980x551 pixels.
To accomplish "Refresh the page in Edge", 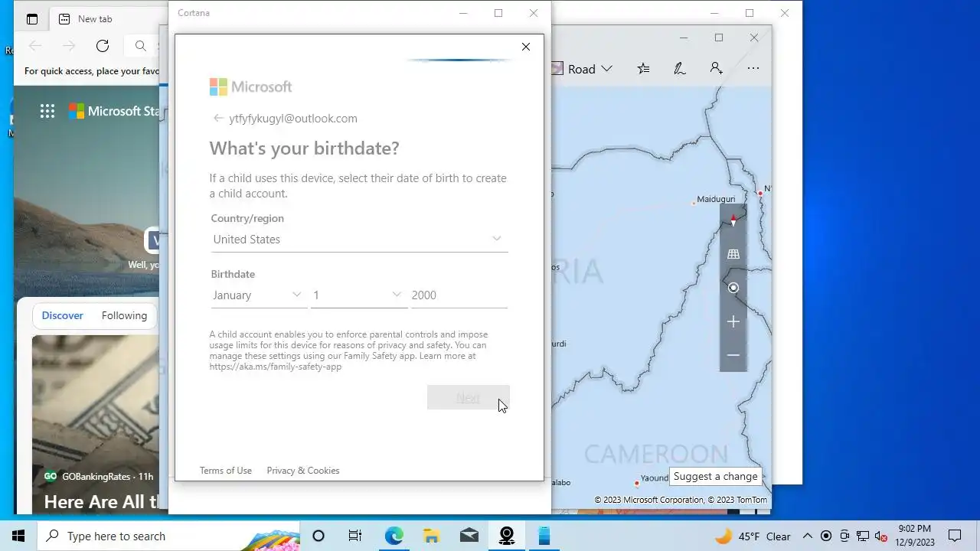I will coord(103,46).
